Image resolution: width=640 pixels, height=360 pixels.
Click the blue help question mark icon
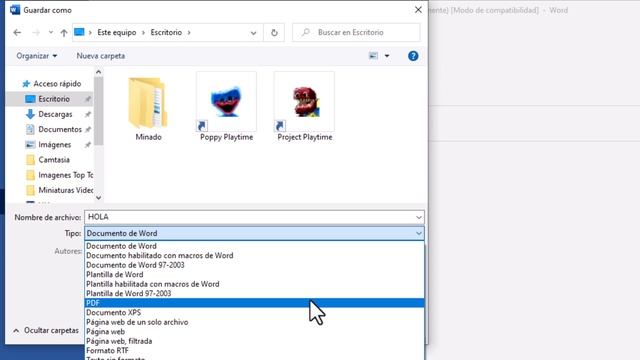point(413,56)
